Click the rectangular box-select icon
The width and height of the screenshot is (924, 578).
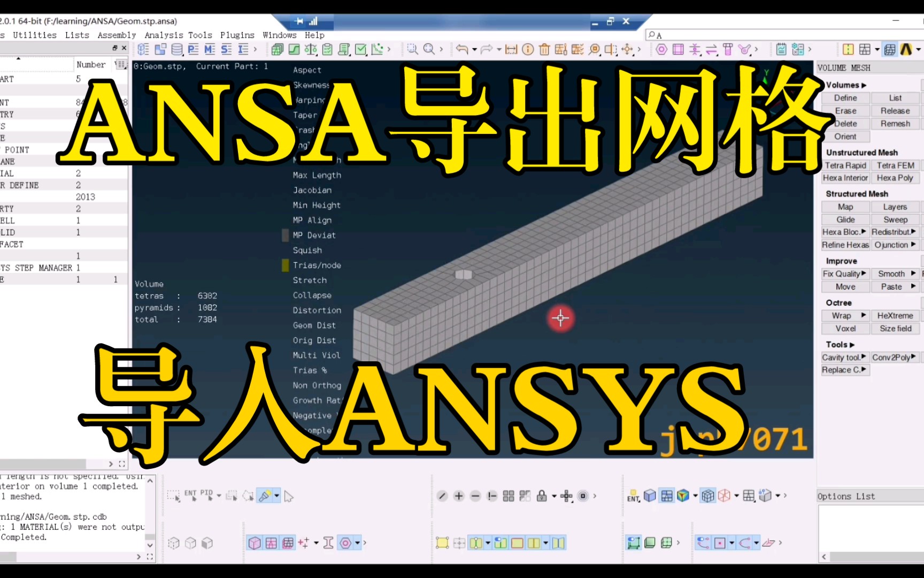point(174,496)
